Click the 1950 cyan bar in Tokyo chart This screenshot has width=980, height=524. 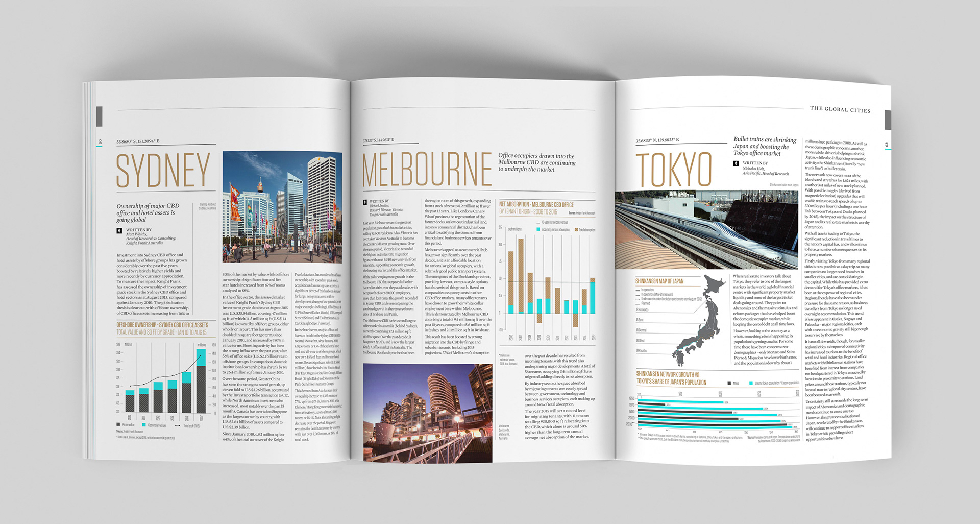click(681, 401)
